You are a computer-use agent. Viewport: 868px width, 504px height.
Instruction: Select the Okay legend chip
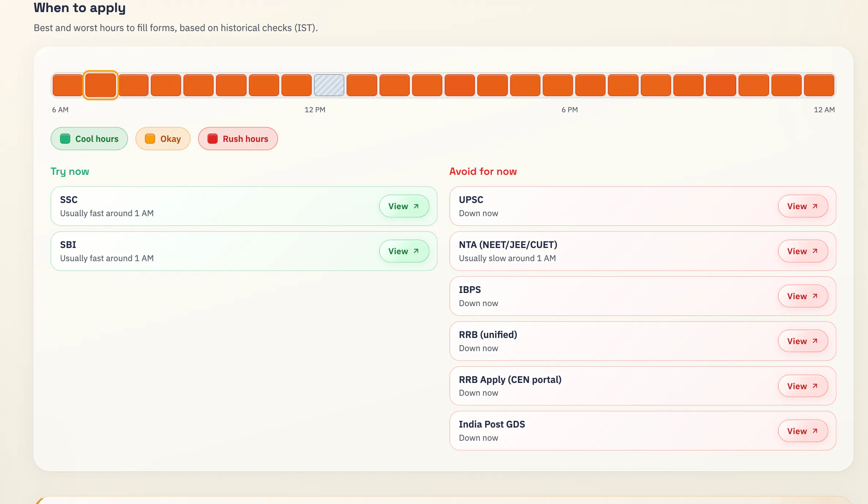click(163, 139)
